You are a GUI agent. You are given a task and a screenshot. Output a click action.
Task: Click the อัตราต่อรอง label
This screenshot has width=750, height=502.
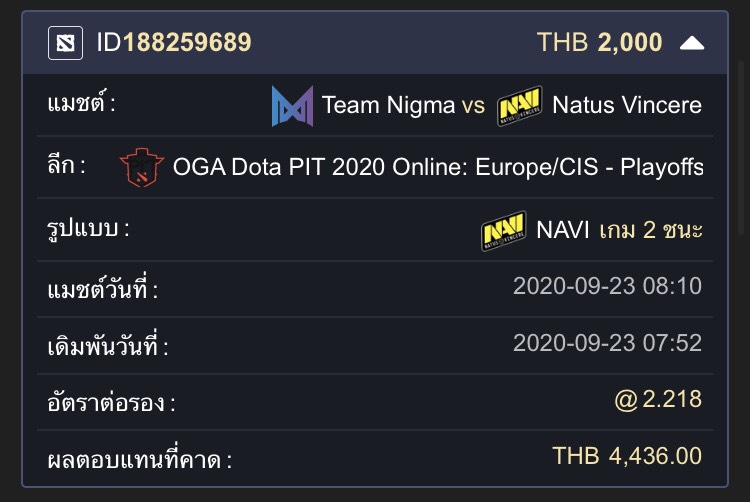pyautogui.click(x=111, y=403)
